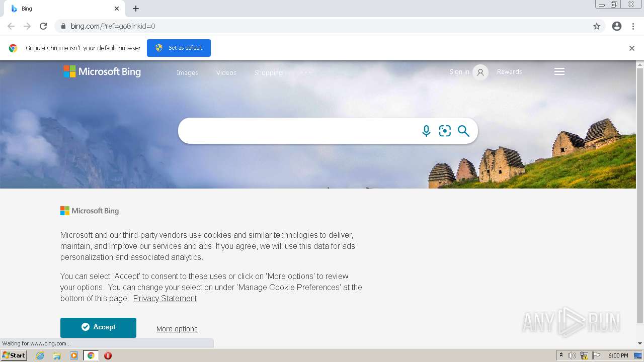Go back to the previous page
Screen dimensions: 644x362
pyautogui.click(x=11, y=26)
